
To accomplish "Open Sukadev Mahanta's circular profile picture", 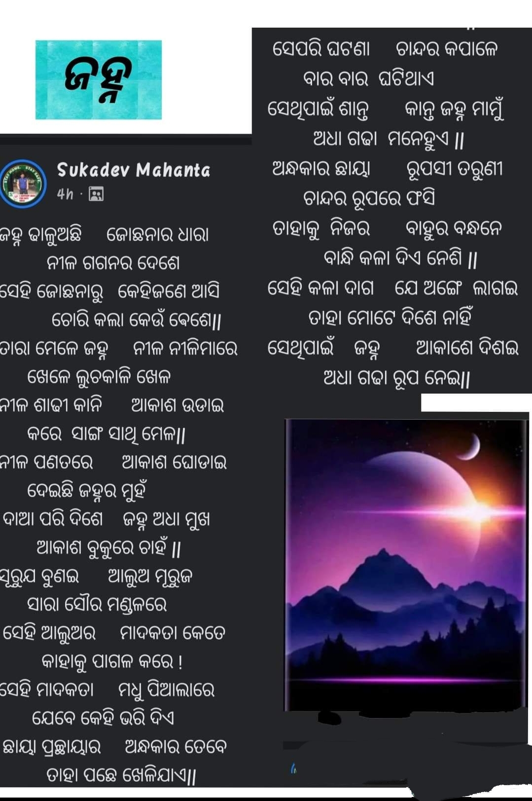I will pos(24,182).
